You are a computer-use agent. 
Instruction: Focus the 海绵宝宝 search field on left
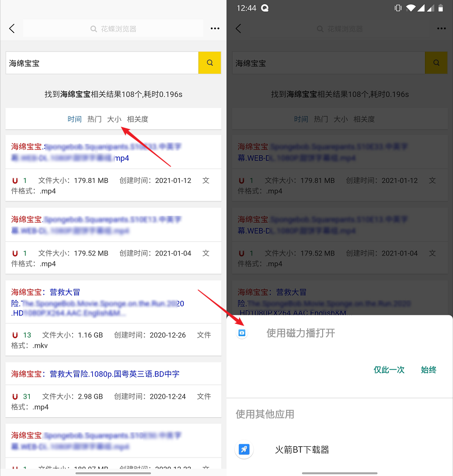point(102,63)
